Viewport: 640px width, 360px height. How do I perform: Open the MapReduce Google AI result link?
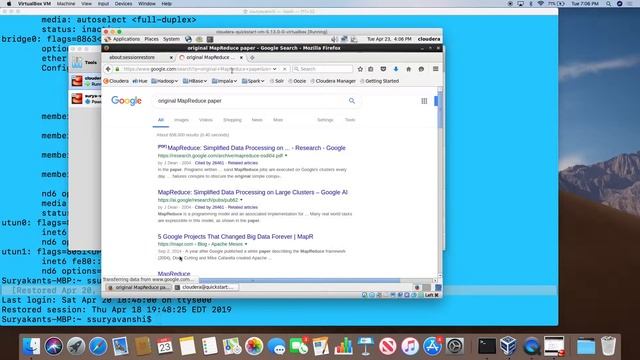253,192
